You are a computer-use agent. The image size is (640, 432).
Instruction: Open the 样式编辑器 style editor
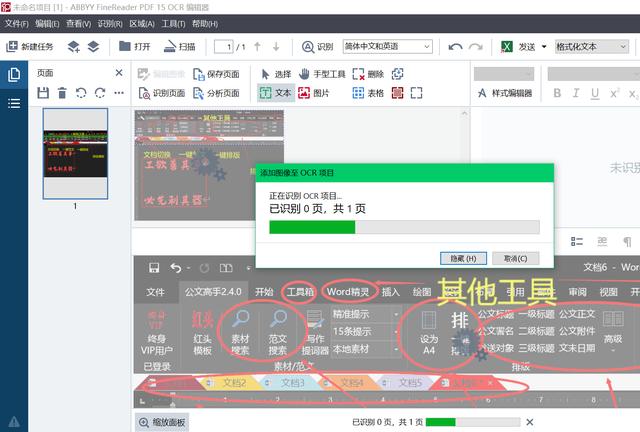click(x=505, y=93)
